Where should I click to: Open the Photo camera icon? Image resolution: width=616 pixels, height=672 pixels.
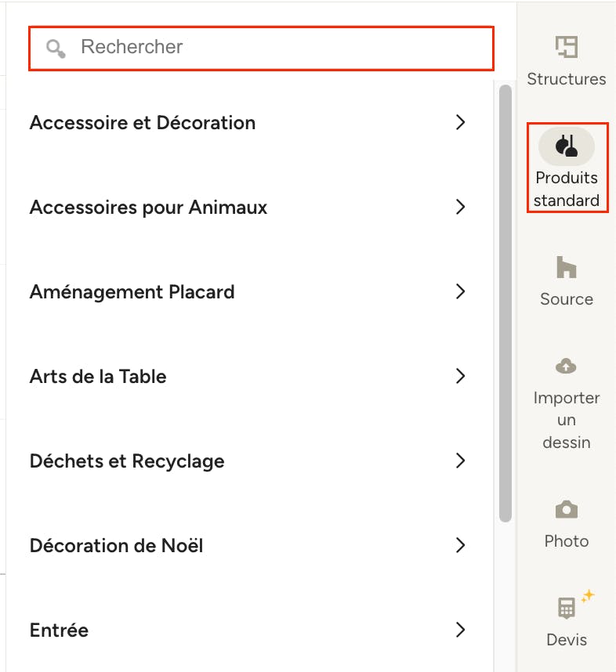point(567,509)
